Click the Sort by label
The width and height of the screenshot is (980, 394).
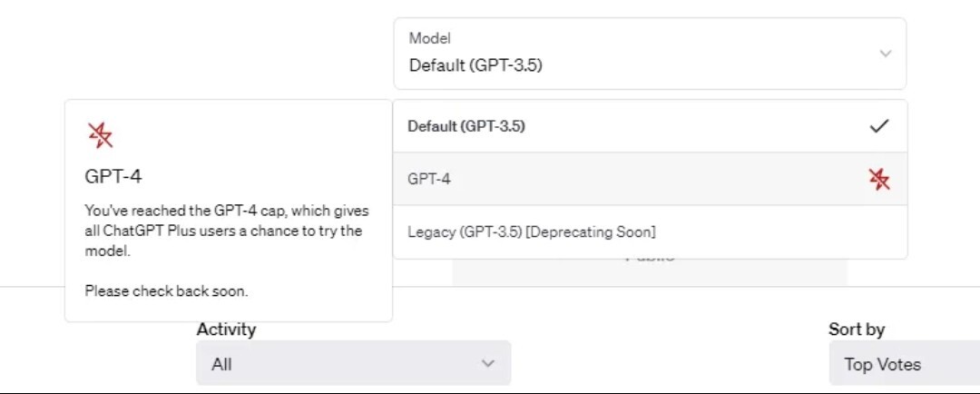tap(856, 329)
